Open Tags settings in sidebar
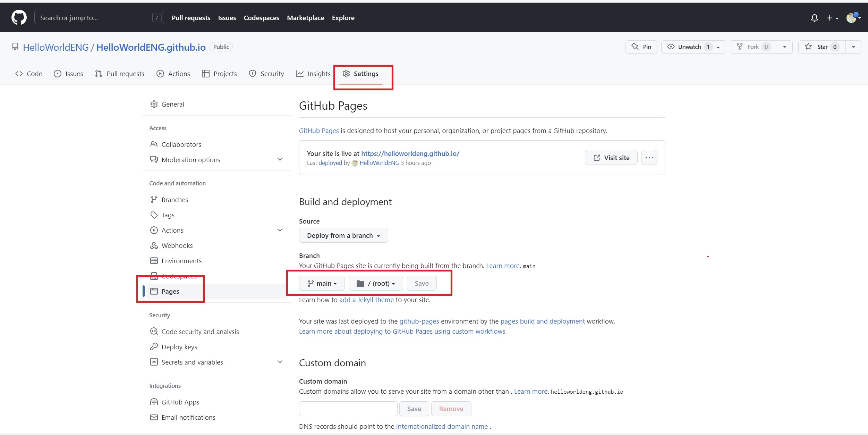 pyautogui.click(x=217, y=215)
